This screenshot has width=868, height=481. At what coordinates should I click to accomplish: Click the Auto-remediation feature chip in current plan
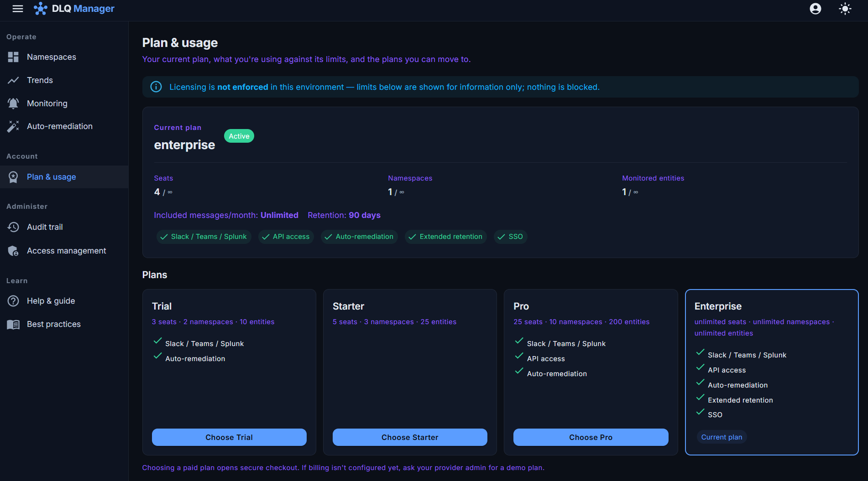pos(360,237)
